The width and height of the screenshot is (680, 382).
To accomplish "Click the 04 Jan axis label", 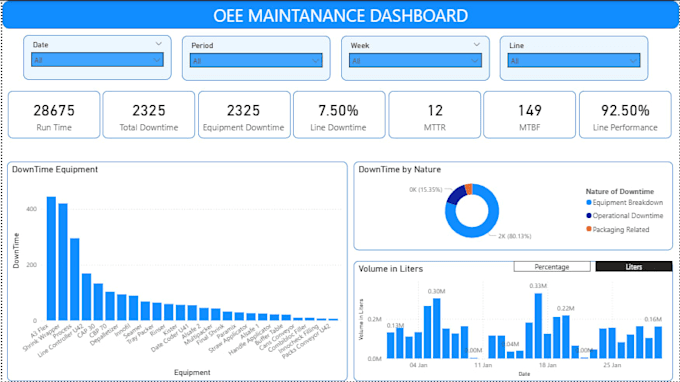I will (418, 365).
